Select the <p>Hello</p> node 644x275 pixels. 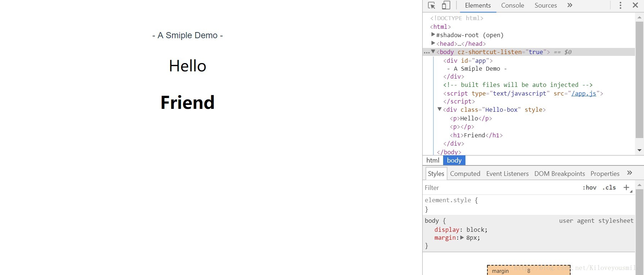(x=471, y=118)
